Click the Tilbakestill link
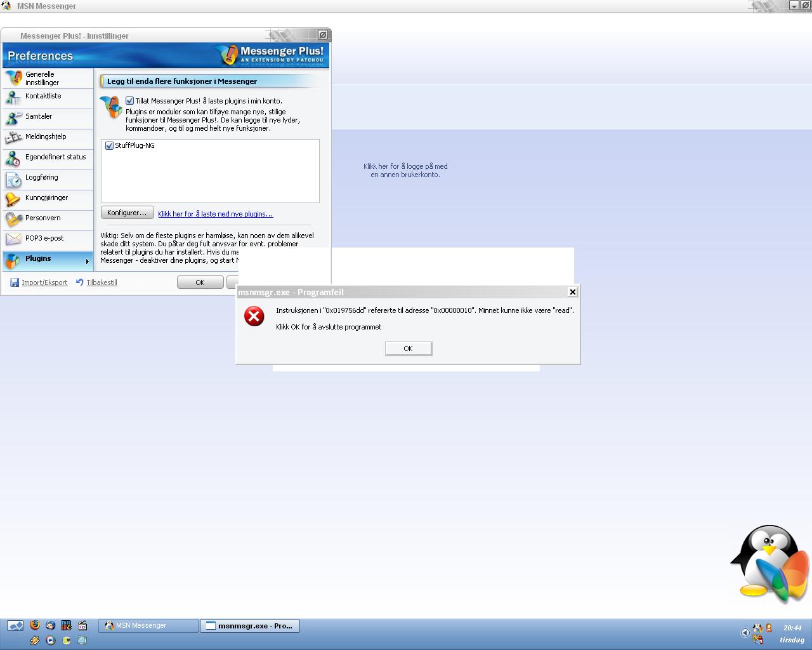The height and width of the screenshot is (650, 812). point(101,282)
